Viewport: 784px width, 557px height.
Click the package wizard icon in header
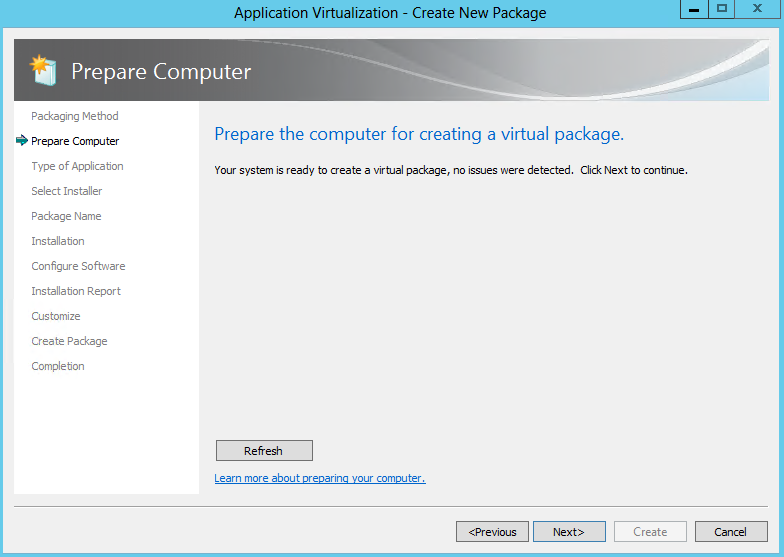click(x=44, y=71)
